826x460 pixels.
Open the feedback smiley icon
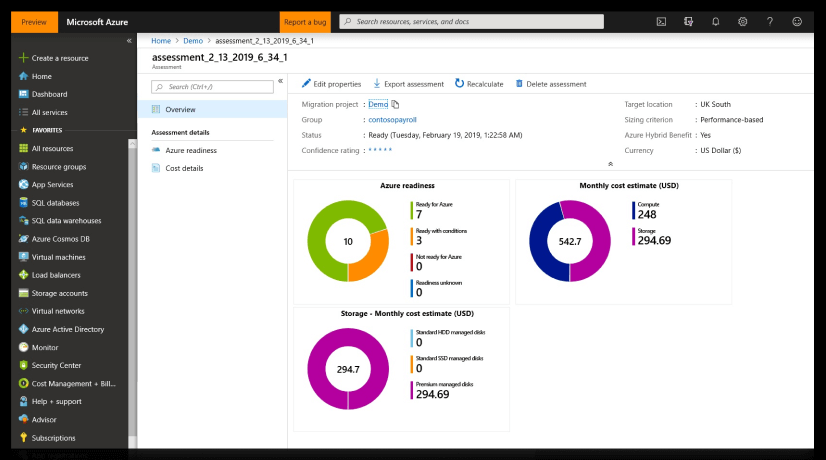tap(797, 22)
